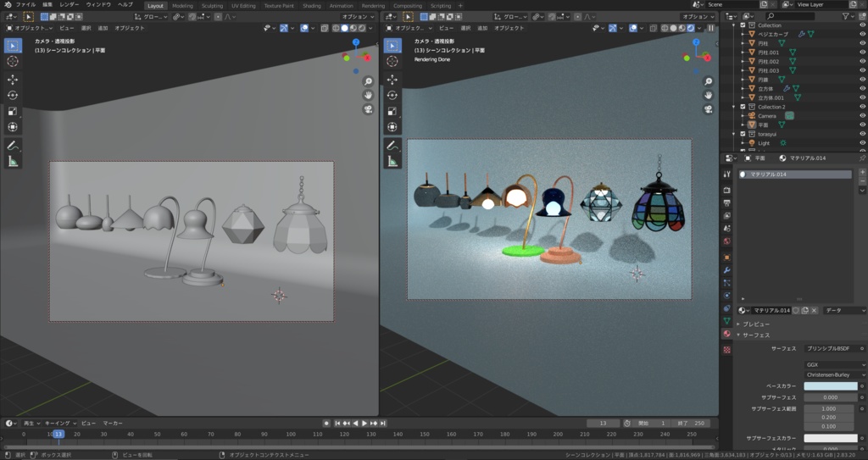
Task: Select the Rotate tool in left viewport
Action: point(13,95)
